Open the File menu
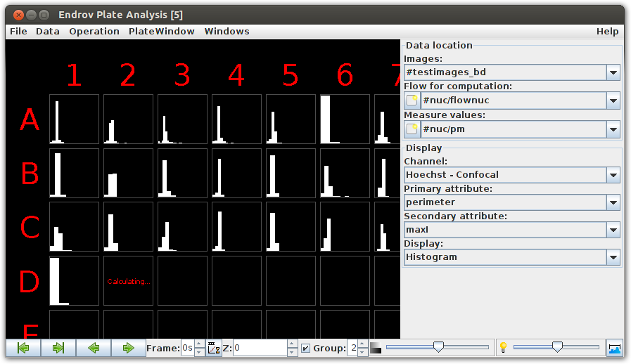 click(x=18, y=32)
